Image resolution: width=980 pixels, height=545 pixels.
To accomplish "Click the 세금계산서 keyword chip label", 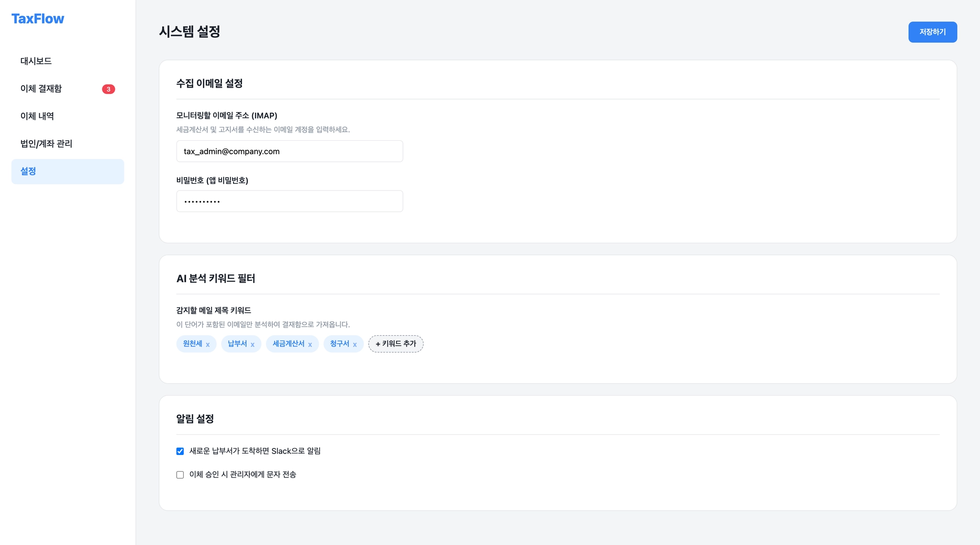I will tap(288, 344).
